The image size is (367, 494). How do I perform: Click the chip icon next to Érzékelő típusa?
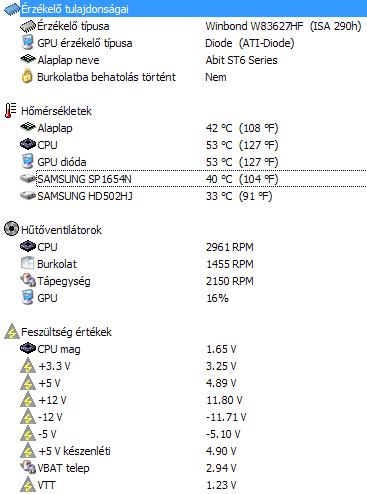(28, 26)
